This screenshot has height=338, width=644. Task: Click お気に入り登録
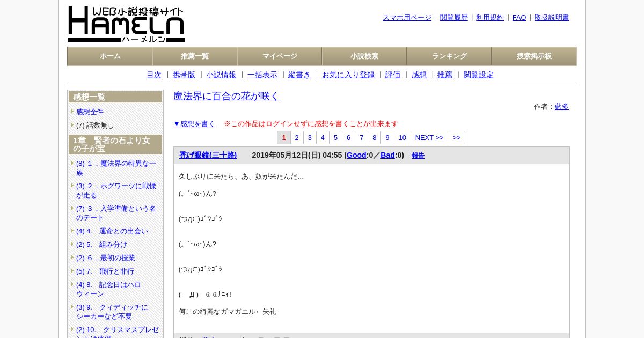coord(348,75)
